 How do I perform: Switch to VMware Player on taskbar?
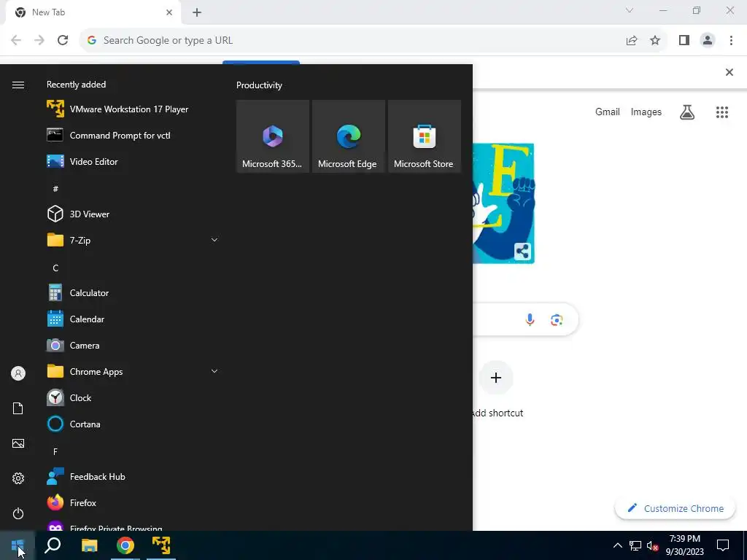[161, 545]
